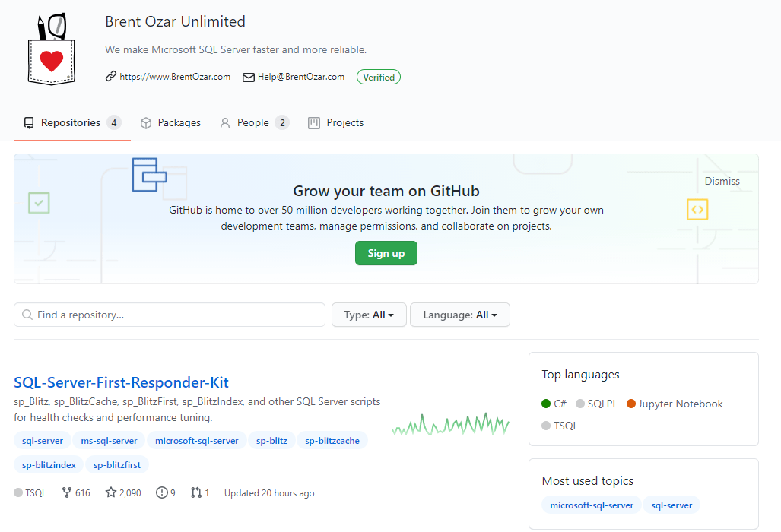Open the Packages tab
Screen dimensions: 781x532
click(171, 123)
